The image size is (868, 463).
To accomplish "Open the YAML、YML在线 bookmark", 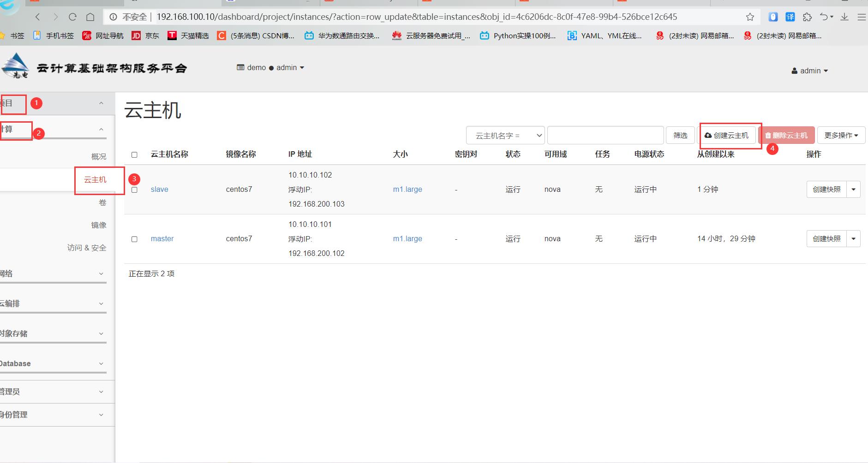I will [x=605, y=36].
